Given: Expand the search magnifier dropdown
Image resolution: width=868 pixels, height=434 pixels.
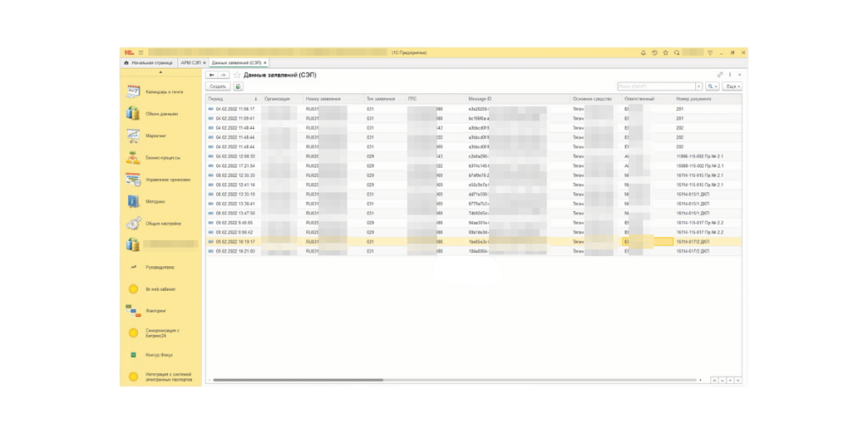Looking at the screenshot, I should pyautogui.click(x=710, y=86).
